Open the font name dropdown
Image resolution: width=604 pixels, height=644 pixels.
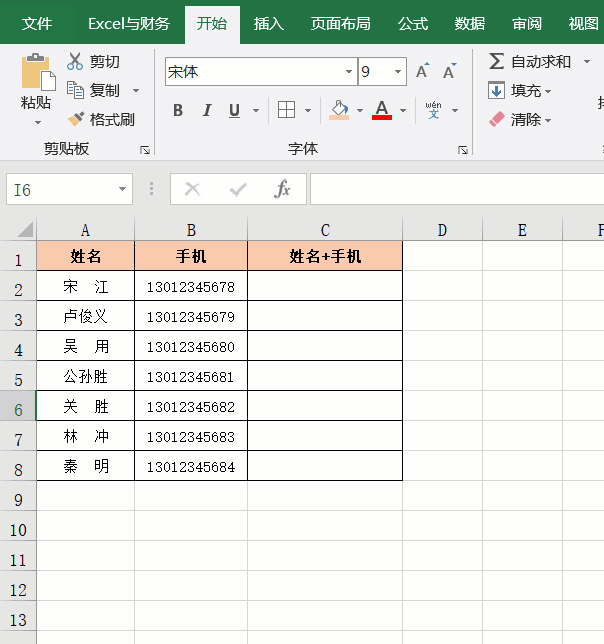pos(349,71)
